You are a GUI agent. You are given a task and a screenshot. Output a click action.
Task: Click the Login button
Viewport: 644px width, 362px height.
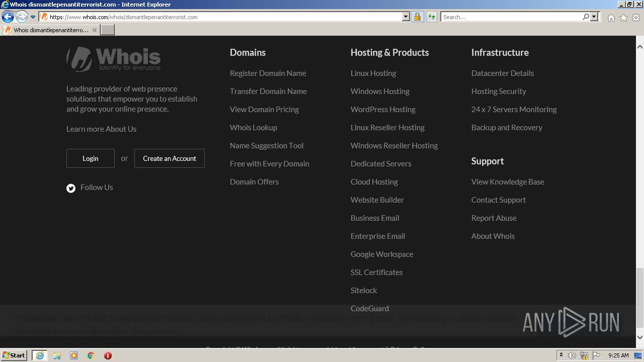click(x=91, y=158)
